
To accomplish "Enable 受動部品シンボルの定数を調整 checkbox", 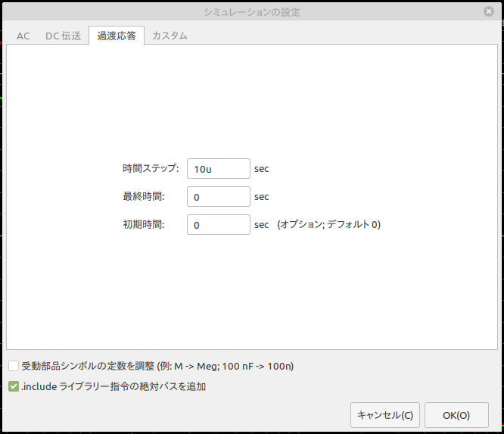I will (x=14, y=366).
